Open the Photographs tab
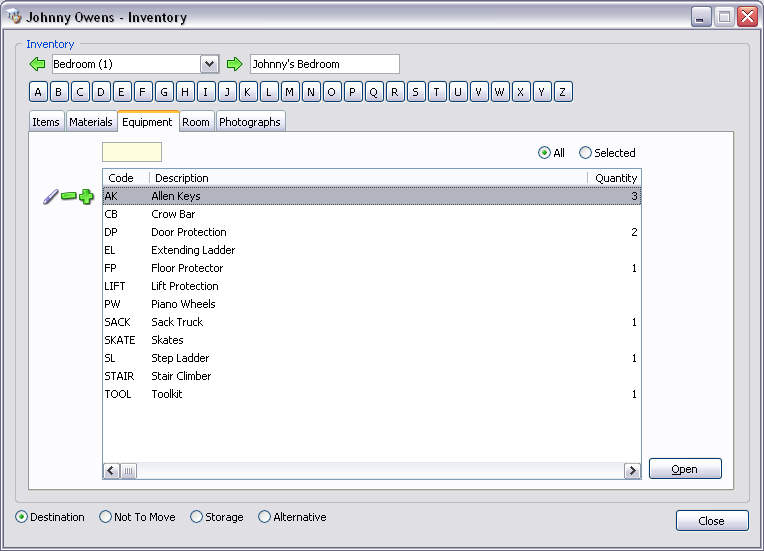Screen dimensions: 764x551 [x=249, y=122]
